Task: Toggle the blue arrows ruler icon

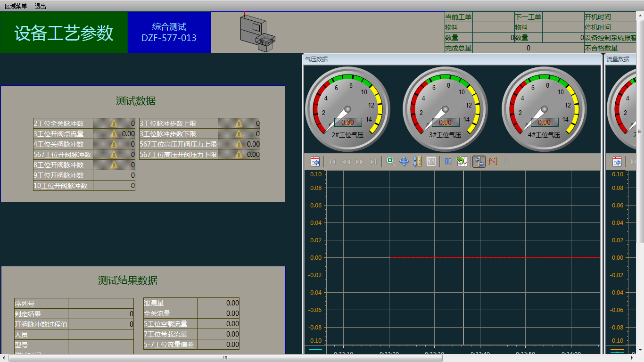Action: [x=479, y=162]
